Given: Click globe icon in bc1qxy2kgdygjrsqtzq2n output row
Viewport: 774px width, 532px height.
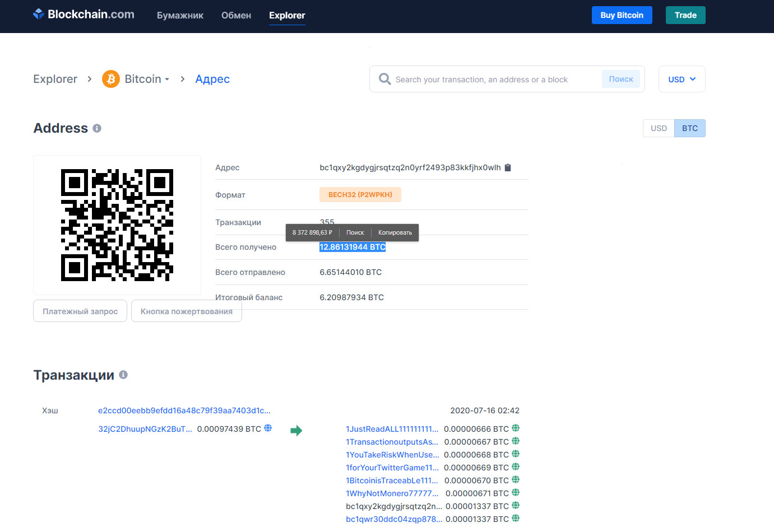Looking at the screenshot, I should (x=516, y=505).
